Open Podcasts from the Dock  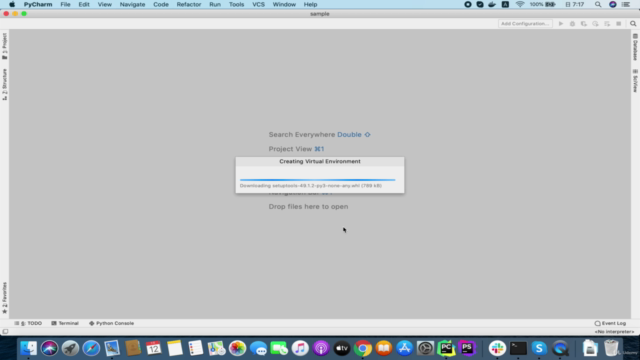(321, 348)
